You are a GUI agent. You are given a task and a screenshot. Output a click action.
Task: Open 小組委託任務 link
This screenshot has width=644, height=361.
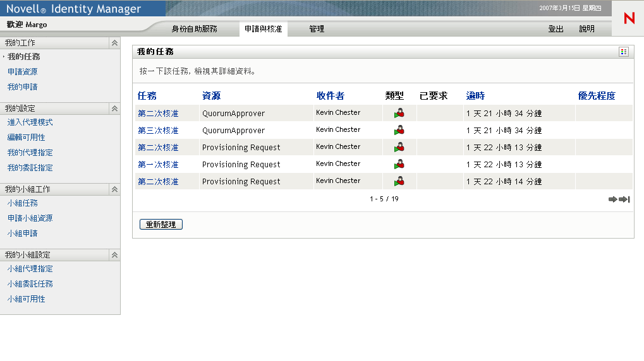pyautogui.click(x=30, y=284)
